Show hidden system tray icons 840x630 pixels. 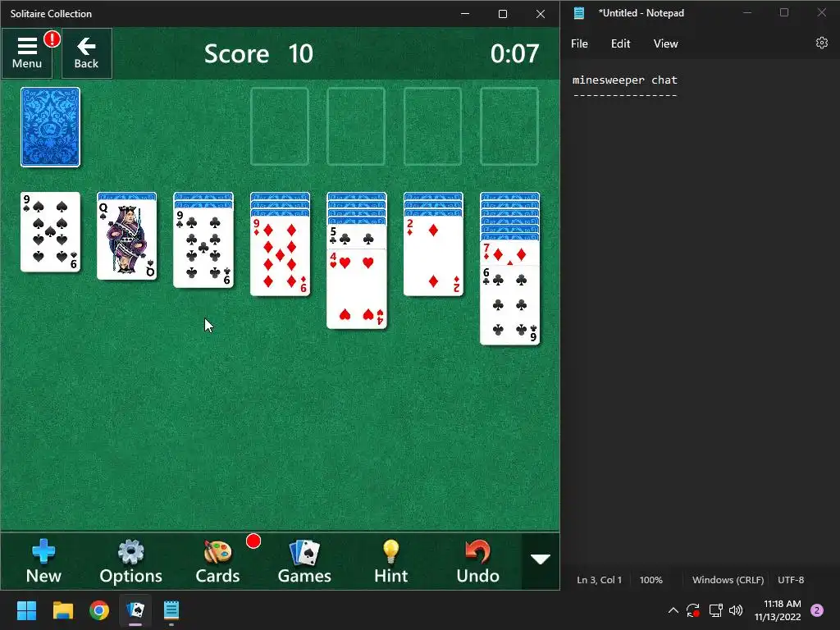pos(673,610)
